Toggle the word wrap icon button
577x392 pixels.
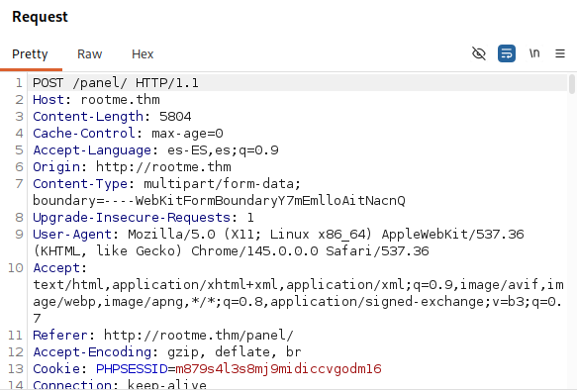click(x=507, y=53)
